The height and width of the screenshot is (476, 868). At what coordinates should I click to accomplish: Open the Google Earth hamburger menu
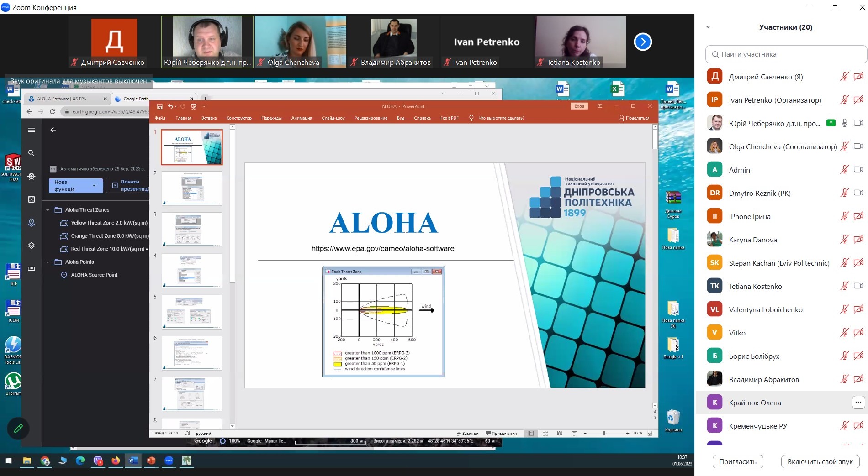(x=32, y=130)
